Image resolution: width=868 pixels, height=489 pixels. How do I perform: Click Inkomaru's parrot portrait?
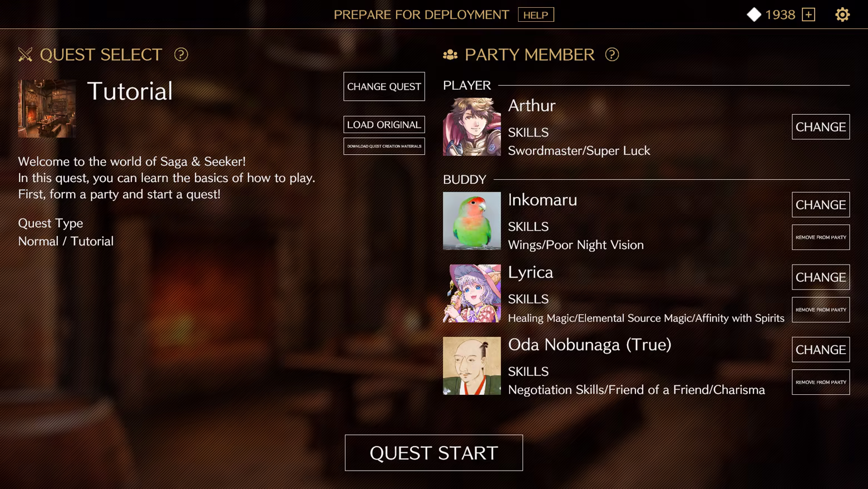pyautogui.click(x=472, y=221)
